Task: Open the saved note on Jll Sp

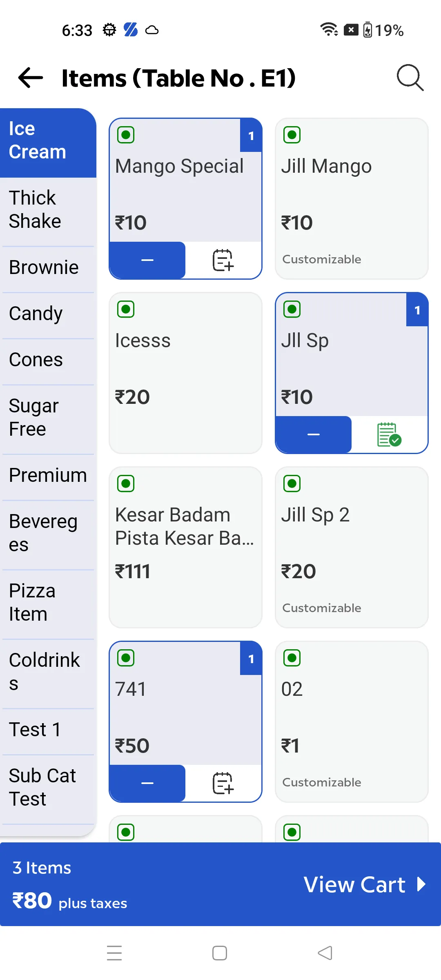Action: pos(389,434)
